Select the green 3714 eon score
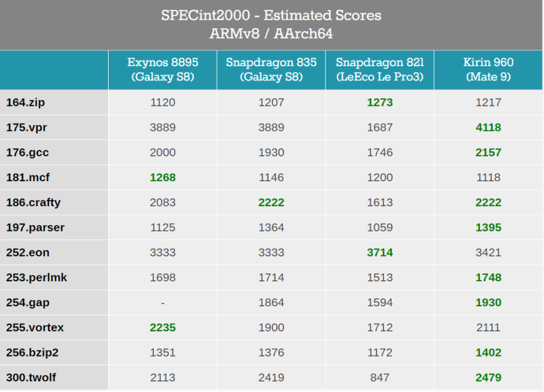Viewport: 544px width, 392px height. coord(380,253)
